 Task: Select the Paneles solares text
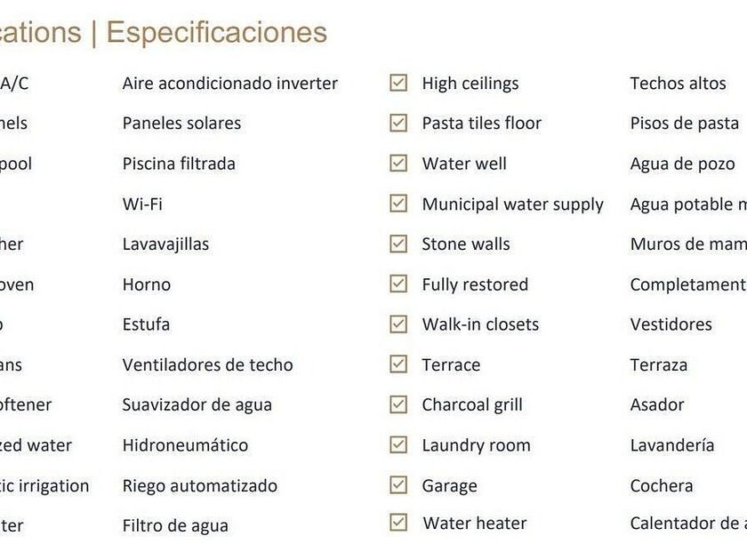[x=181, y=124]
